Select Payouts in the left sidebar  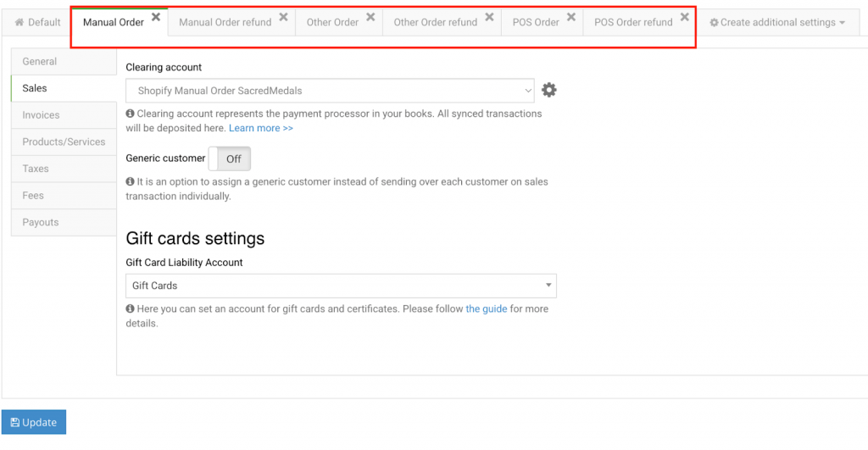click(x=41, y=223)
